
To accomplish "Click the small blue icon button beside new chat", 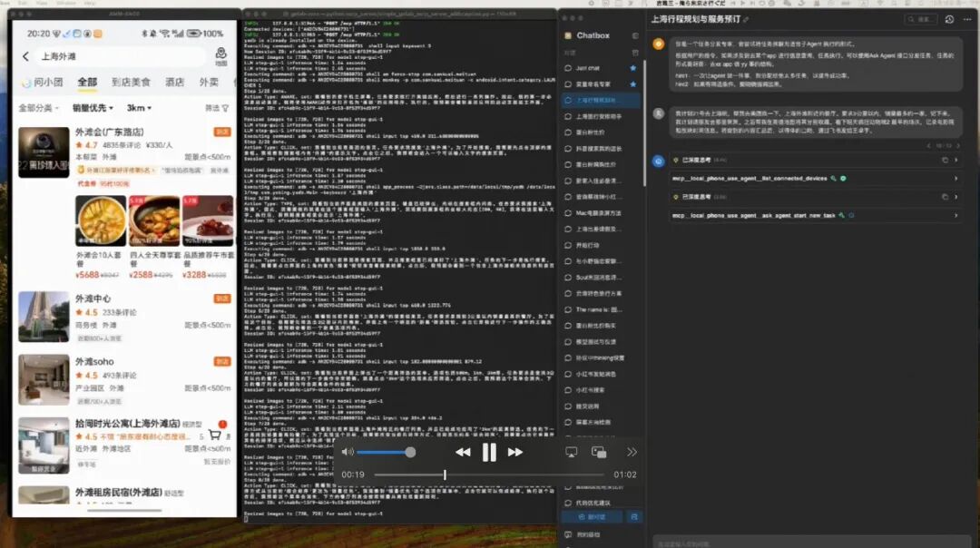I will (x=633, y=517).
